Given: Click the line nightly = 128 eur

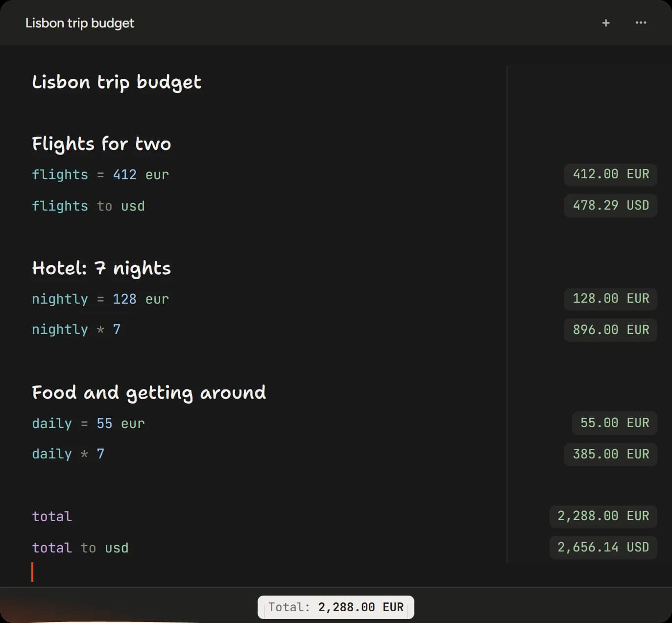Looking at the screenshot, I should 100,299.
